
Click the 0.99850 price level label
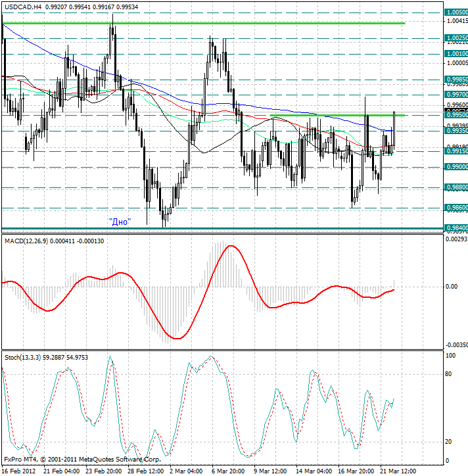coord(456,80)
